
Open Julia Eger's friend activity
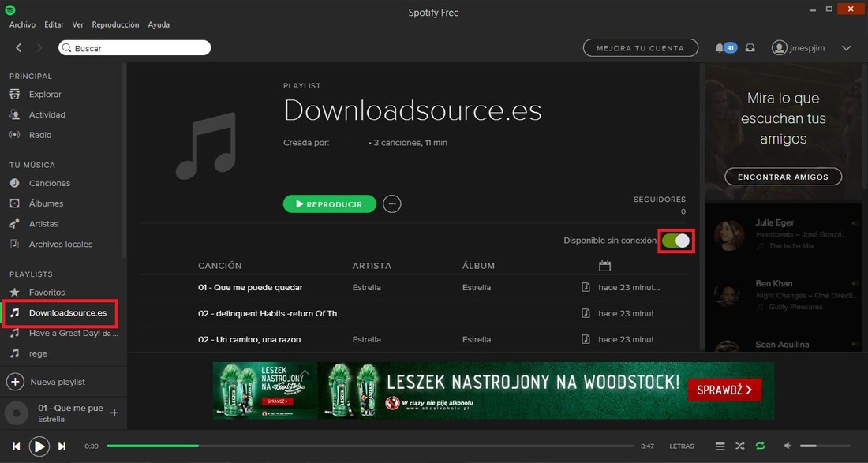point(775,223)
